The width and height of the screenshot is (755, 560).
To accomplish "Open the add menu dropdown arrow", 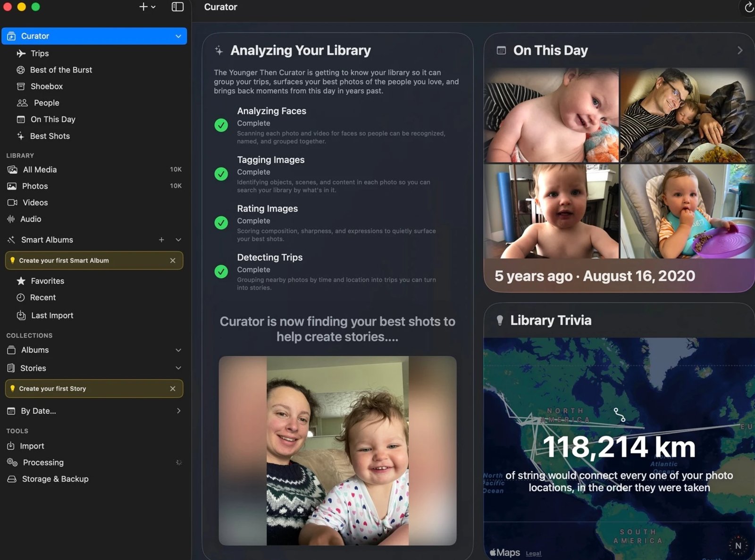I will [153, 7].
